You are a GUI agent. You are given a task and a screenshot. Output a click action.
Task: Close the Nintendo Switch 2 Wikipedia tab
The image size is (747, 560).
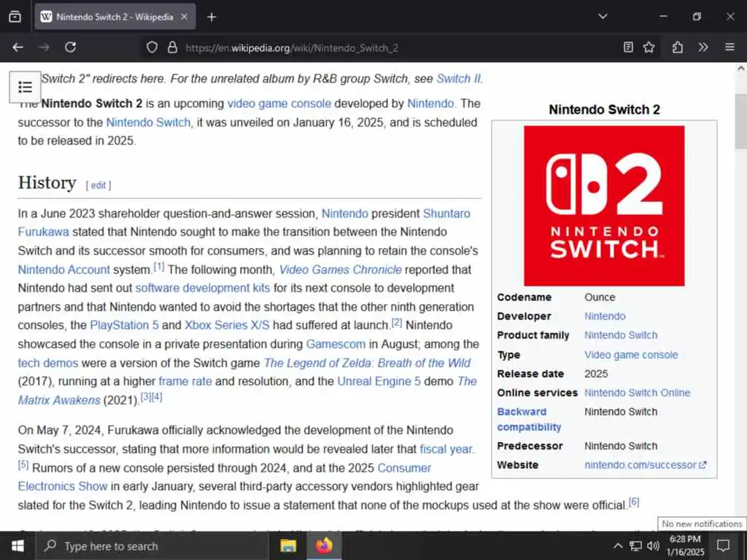pos(185,17)
